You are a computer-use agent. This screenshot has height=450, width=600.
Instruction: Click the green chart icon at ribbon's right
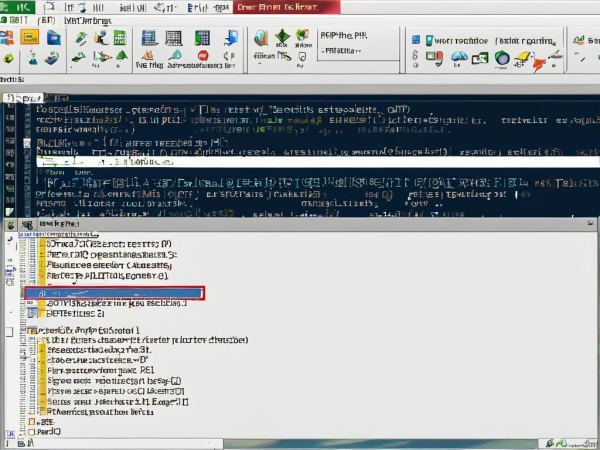[578, 39]
